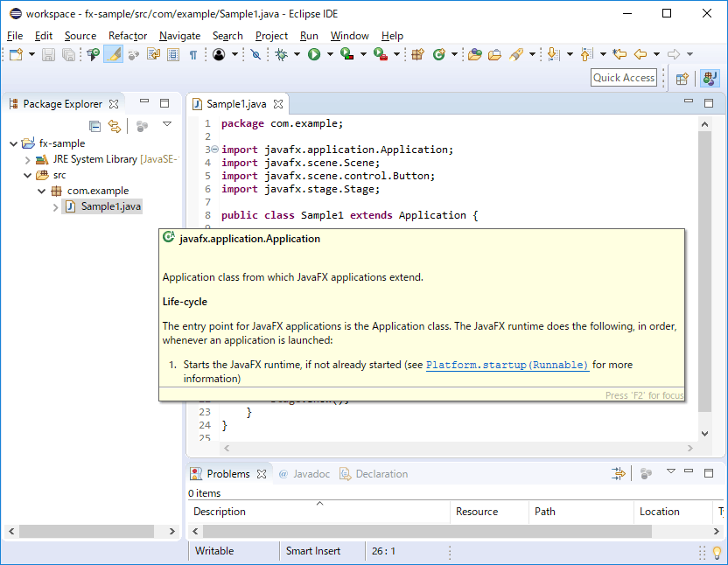Click the External Tools run icon
728x565 pixels.
(x=381, y=54)
